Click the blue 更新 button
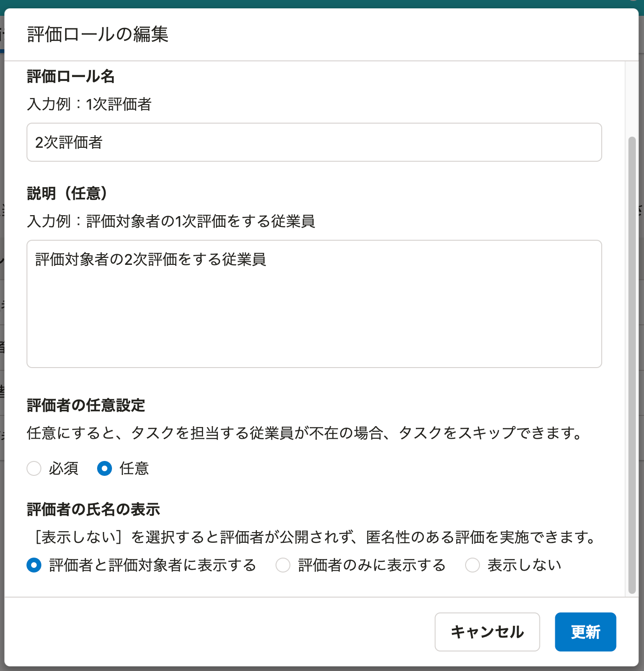This screenshot has width=644, height=671. (585, 632)
